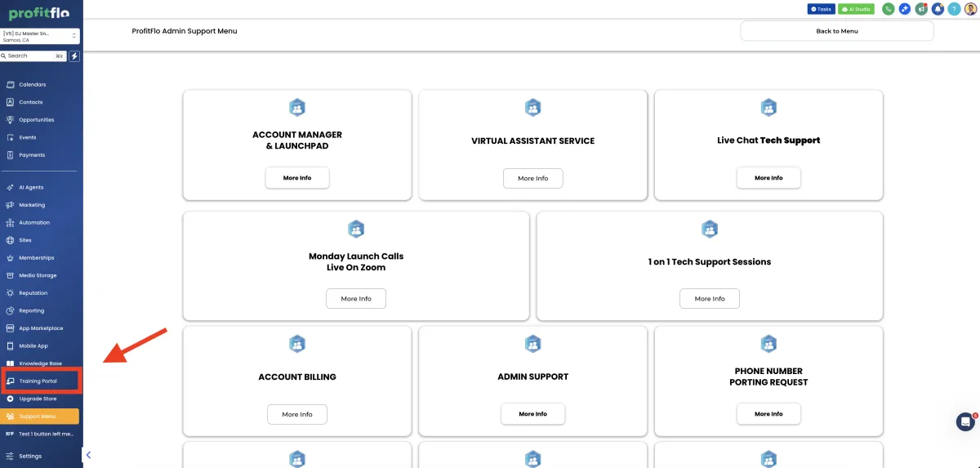The image size is (980, 468).
Task: Open the notifications bell icon
Action: pos(938,9)
